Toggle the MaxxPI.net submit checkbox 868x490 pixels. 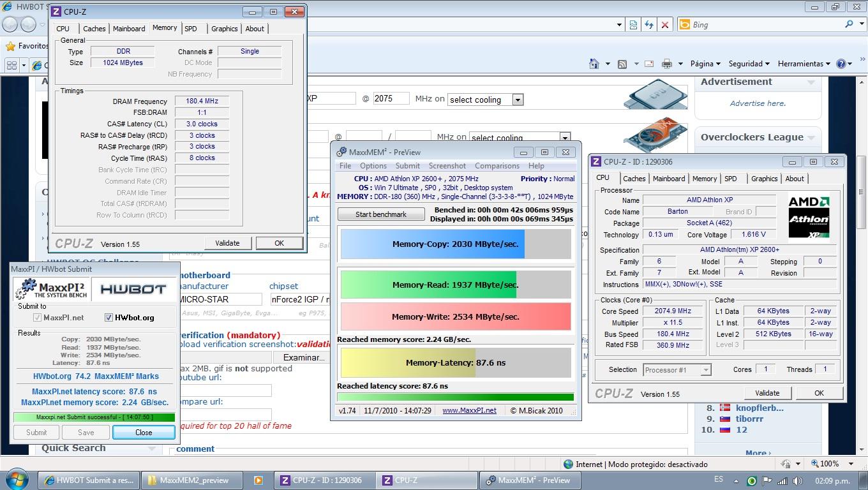pos(38,317)
